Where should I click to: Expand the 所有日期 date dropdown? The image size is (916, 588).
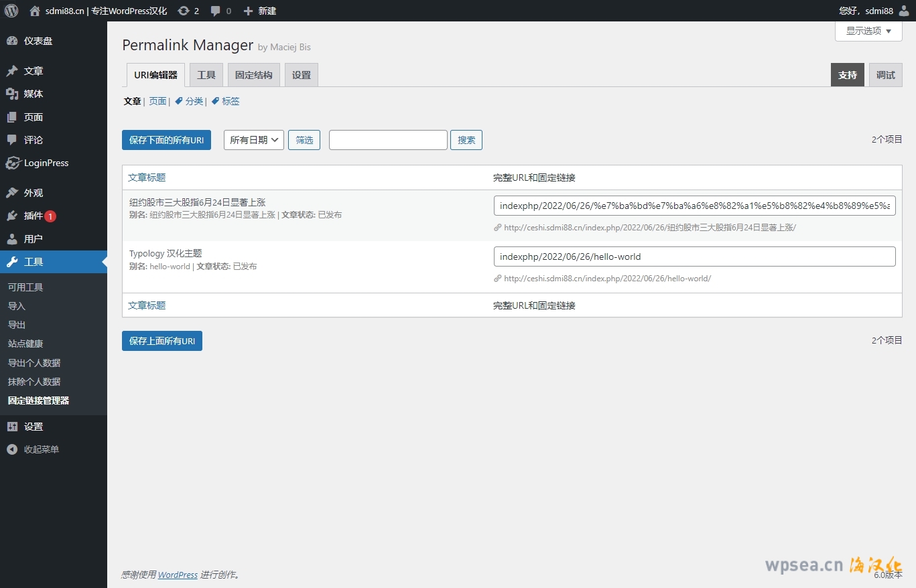click(x=253, y=140)
